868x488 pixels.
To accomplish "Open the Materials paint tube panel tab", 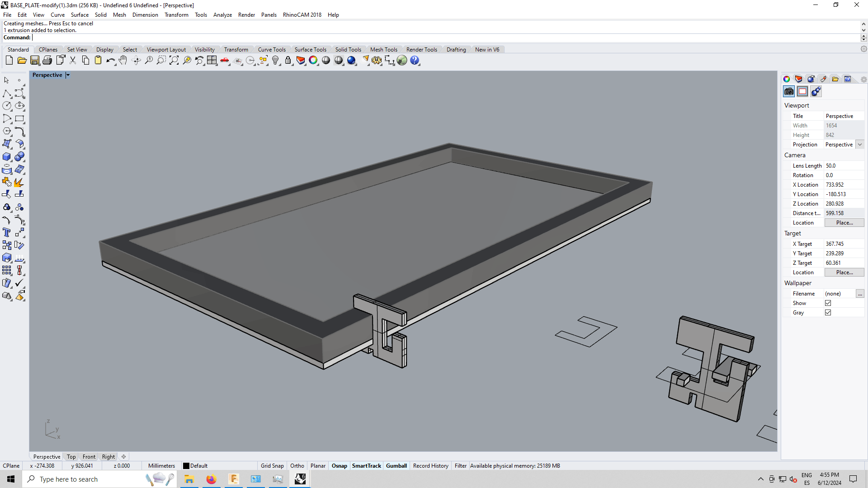I will [823, 79].
